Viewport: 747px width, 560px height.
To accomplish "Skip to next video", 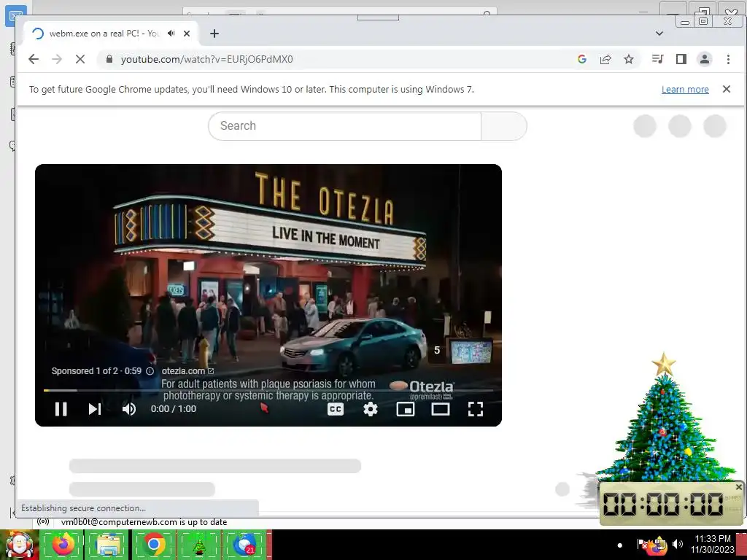I will click(95, 408).
